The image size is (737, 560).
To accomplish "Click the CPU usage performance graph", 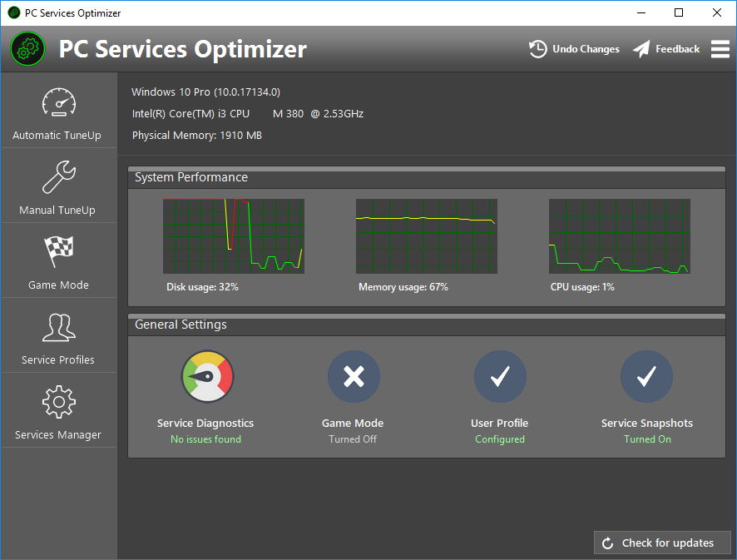I will pos(620,236).
